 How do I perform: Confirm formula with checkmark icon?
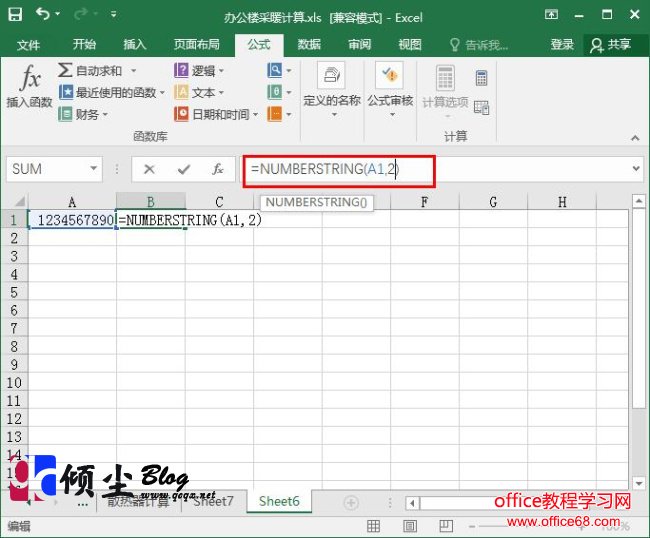[184, 169]
